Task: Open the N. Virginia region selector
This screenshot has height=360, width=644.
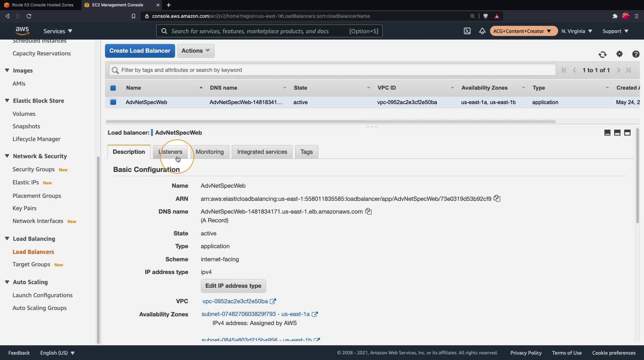Action: point(577,31)
